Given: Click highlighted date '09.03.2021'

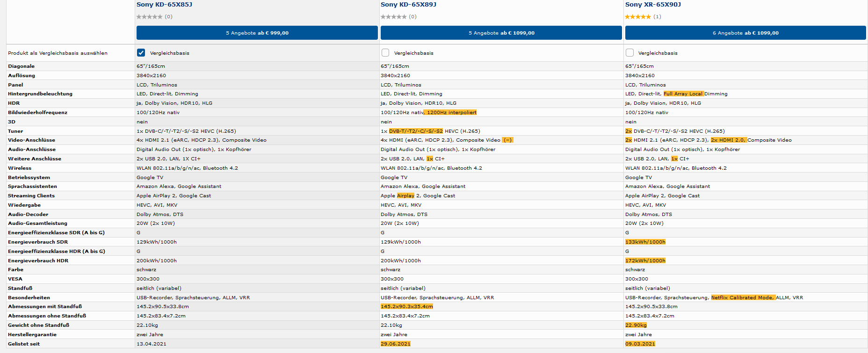Looking at the screenshot, I should [x=640, y=344].
